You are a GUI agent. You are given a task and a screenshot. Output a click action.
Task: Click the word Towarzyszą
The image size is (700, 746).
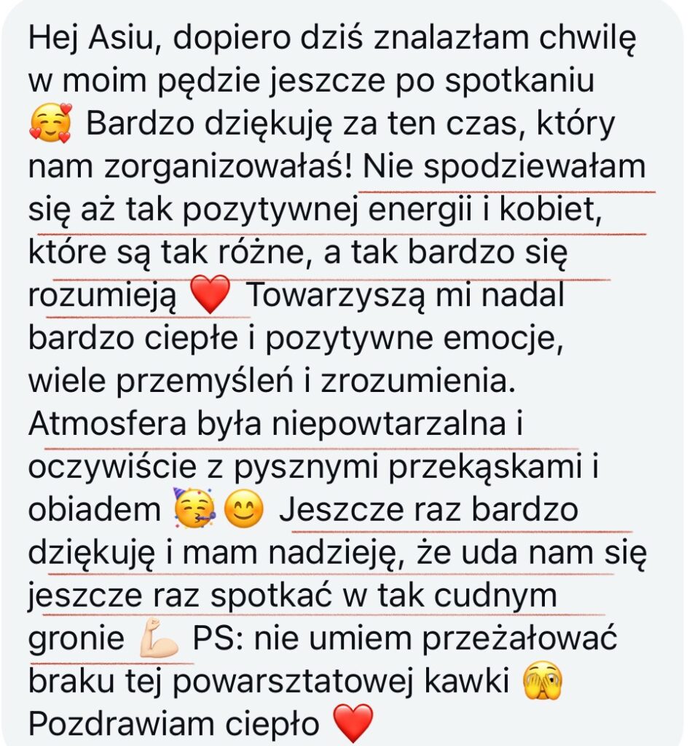pyautogui.click(x=336, y=297)
